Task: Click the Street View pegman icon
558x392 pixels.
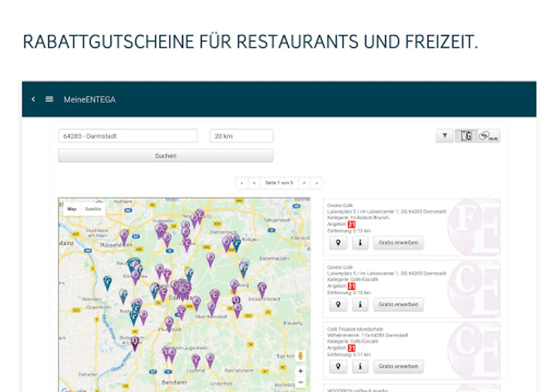Action: tap(300, 356)
